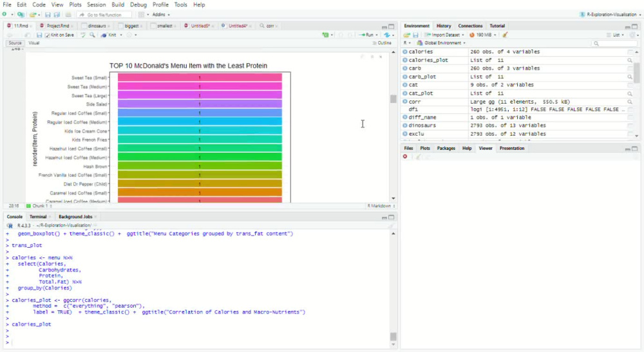Switch to the Plots pane tab
The image size is (644, 352).
[x=425, y=149]
